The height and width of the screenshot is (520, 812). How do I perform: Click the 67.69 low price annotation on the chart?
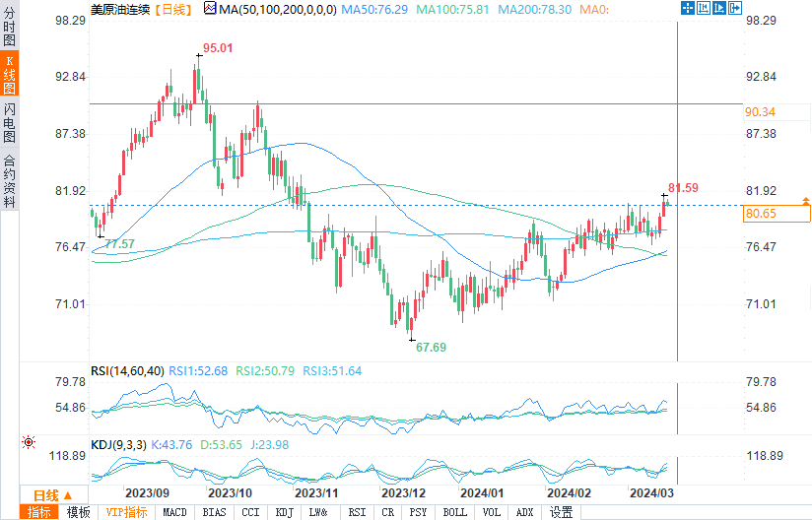[431, 348]
